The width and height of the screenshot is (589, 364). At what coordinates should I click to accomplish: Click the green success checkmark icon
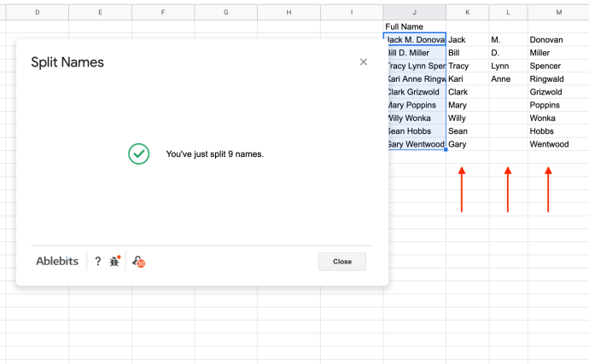(138, 153)
